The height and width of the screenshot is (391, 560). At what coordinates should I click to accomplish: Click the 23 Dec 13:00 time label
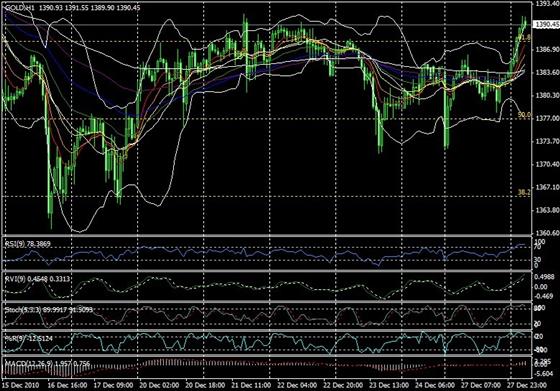pyautogui.click(x=389, y=386)
